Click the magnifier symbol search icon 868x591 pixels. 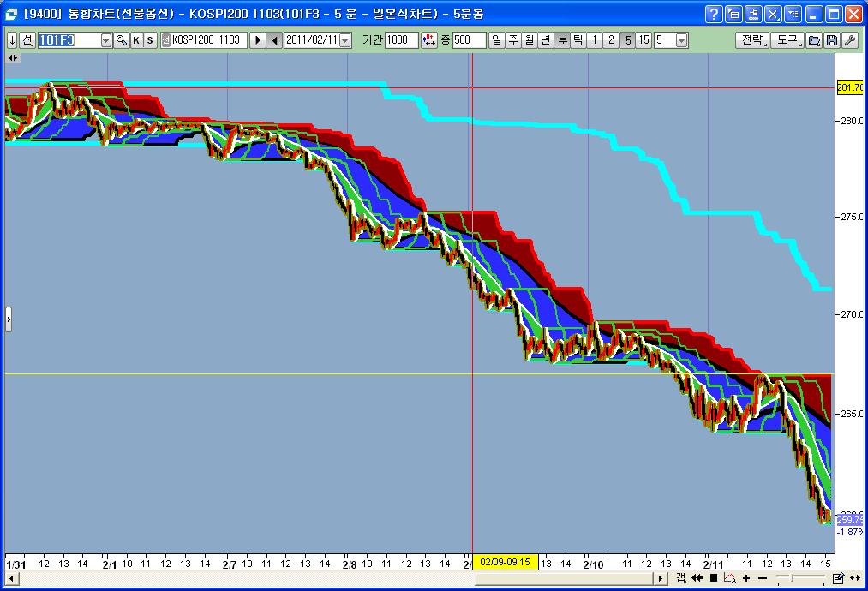click(x=122, y=40)
